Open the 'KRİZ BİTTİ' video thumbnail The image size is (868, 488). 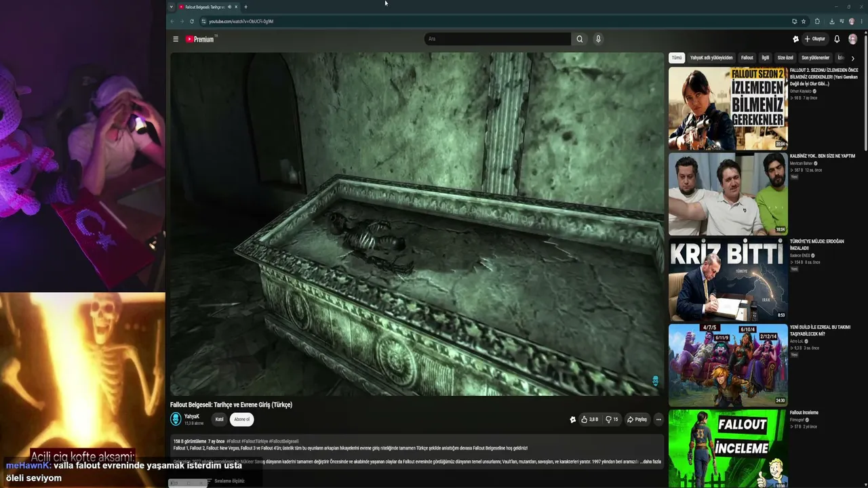tap(728, 279)
